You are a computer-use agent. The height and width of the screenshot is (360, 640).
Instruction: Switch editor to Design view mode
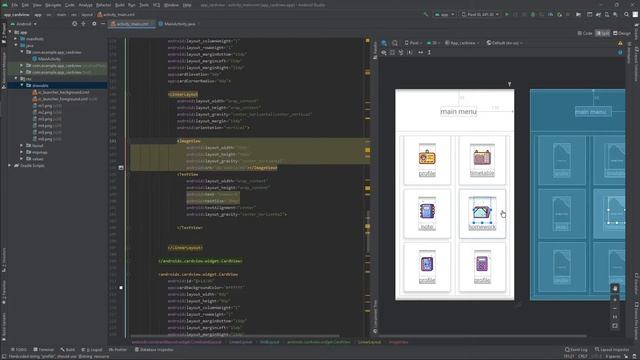point(622,33)
